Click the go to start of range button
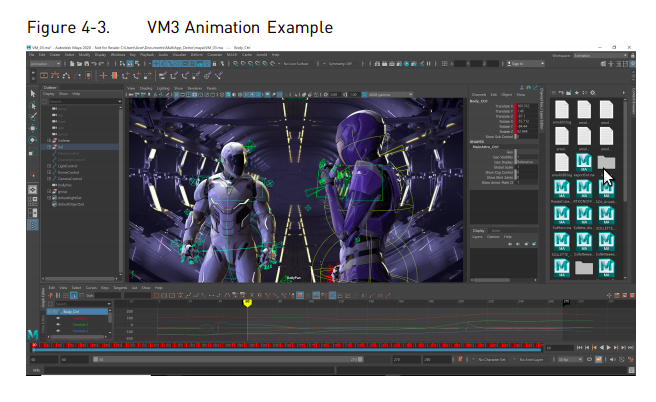Screen dimensions: 656x402 pyautogui.click(x=579, y=348)
